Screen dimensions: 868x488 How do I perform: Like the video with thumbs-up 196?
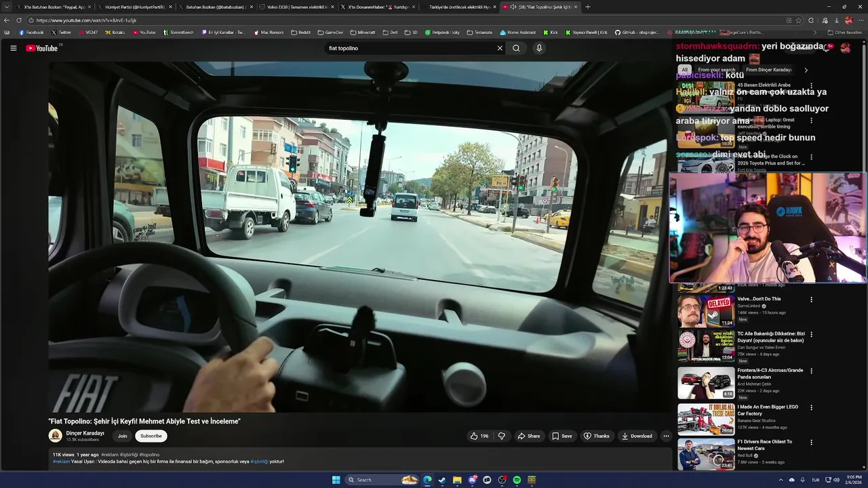tap(479, 436)
